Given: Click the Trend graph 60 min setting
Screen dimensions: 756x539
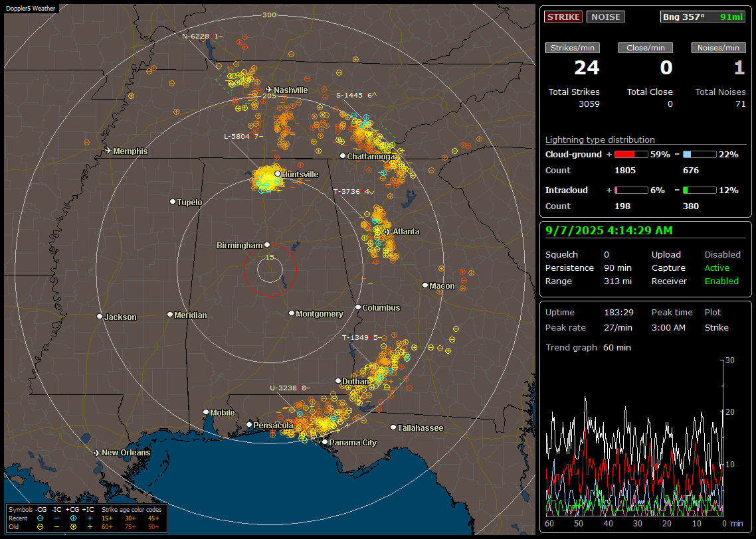Looking at the screenshot, I should click(x=616, y=347).
